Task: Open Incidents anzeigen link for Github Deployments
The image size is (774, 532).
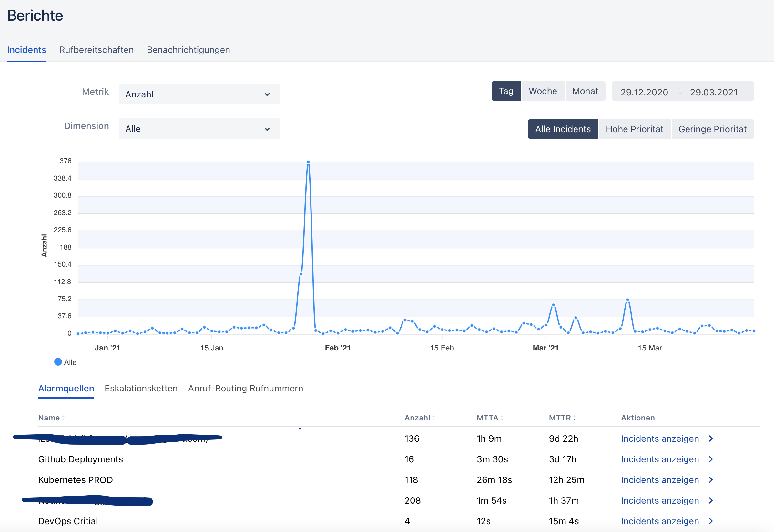Action: 660,459
